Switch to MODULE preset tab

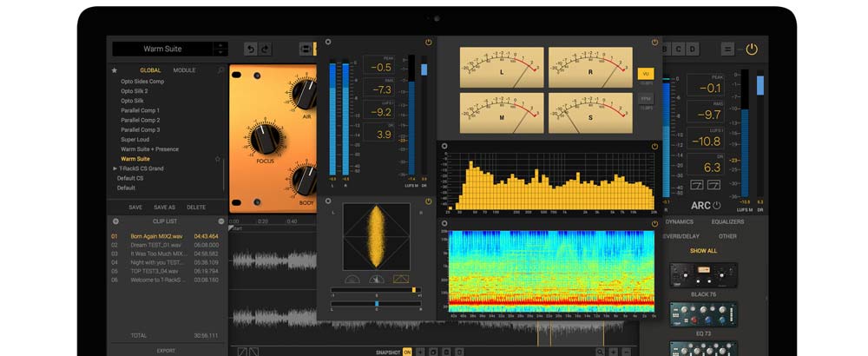click(184, 70)
